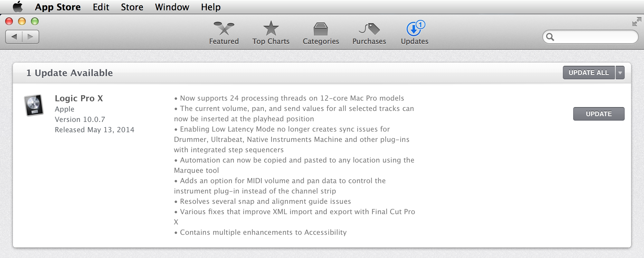Open the Edit menu

click(101, 7)
